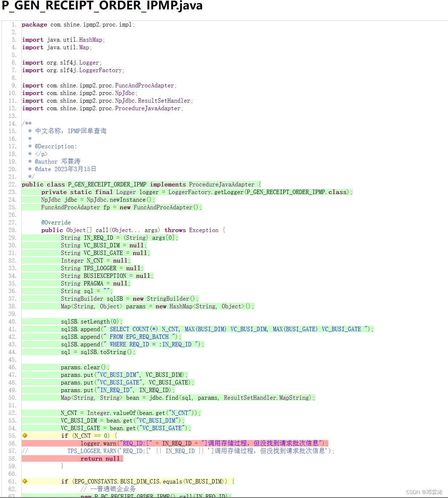448x498 pixels.
Task: Click the yellow branch diamond on line 55
Action: tap(25, 435)
